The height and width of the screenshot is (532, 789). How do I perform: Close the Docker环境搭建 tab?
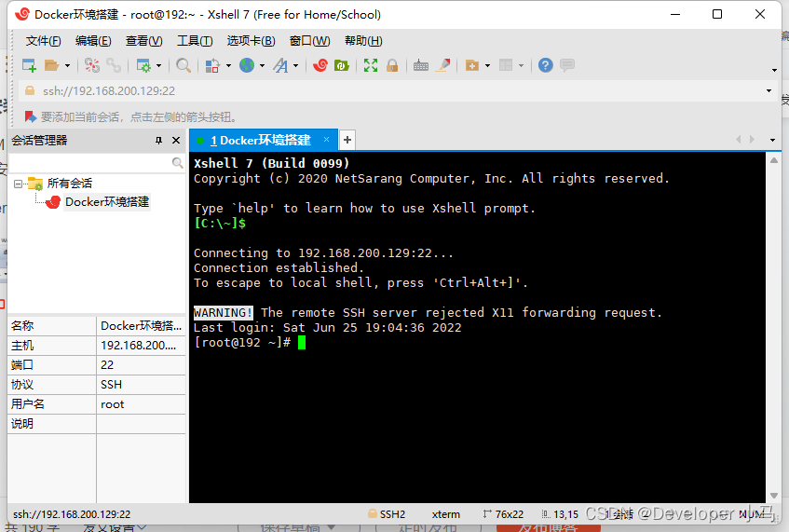327,140
